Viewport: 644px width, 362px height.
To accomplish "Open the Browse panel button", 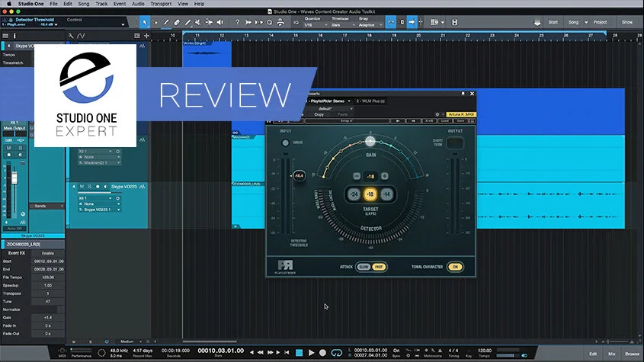I will pos(632,354).
